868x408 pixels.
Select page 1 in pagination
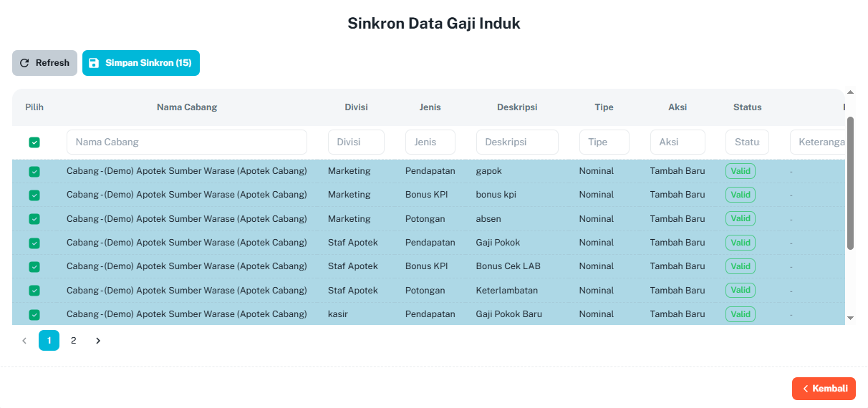click(49, 341)
